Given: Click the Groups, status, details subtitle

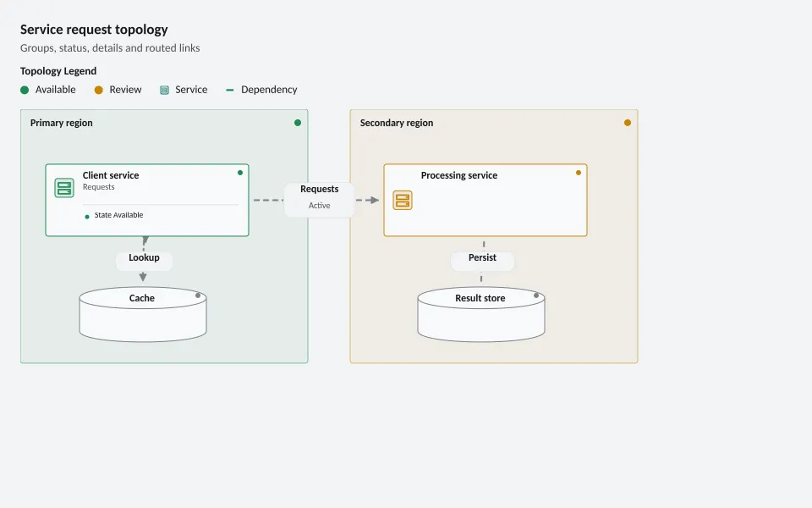Looking at the screenshot, I should [x=110, y=47].
